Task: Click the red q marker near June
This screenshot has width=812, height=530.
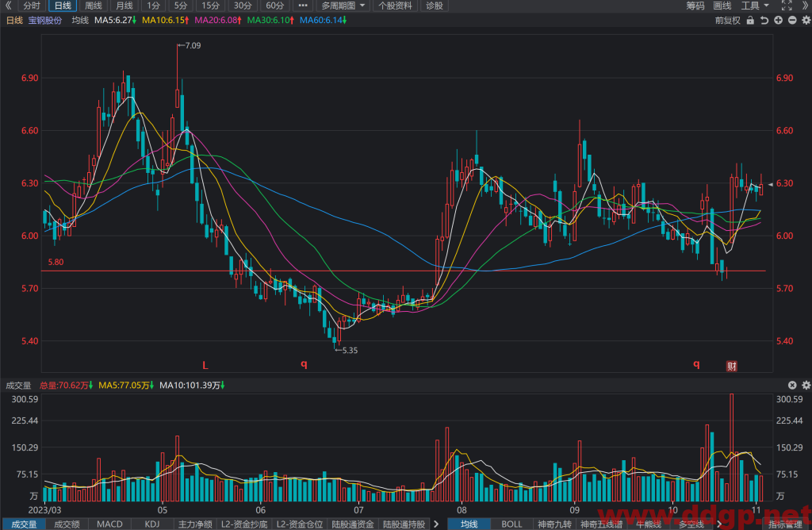Action: [x=304, y=364]
